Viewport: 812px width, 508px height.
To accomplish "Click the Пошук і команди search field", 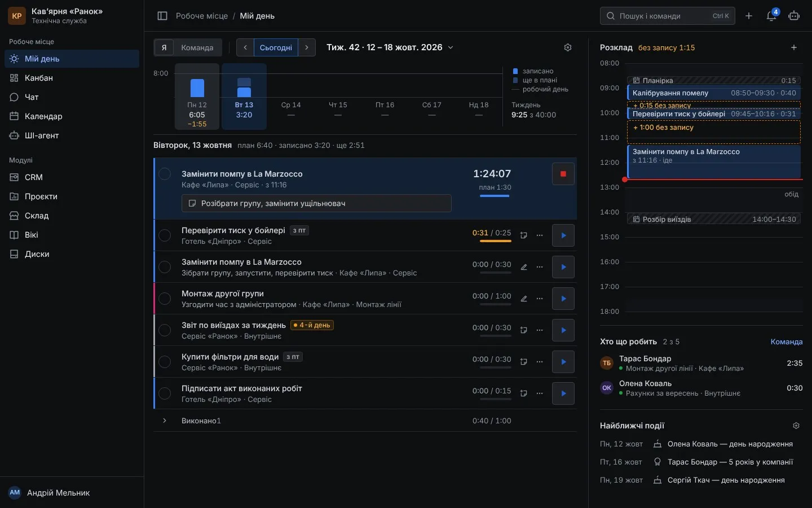I will click(x=668, y=16).
